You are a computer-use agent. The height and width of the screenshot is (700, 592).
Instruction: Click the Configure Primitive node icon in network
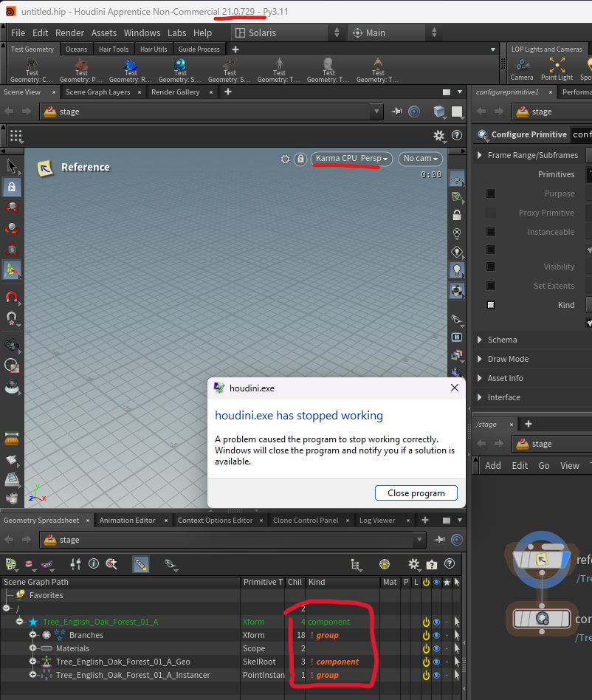pos(542,619)
